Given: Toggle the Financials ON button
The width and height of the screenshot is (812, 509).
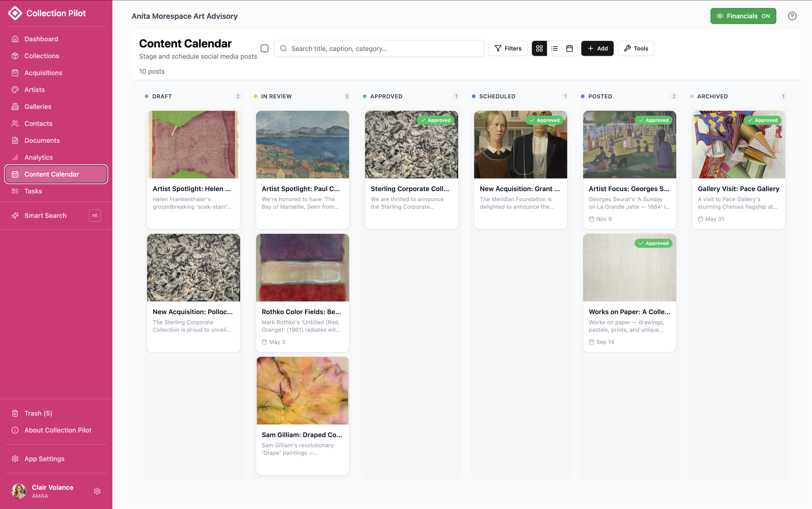Looking at the screenshot, I should [743, 16].
